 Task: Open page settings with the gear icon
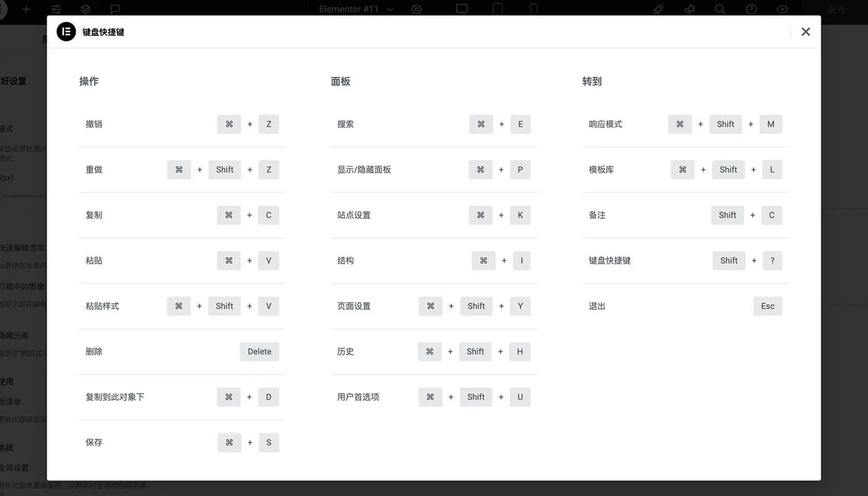pos(417,9)
